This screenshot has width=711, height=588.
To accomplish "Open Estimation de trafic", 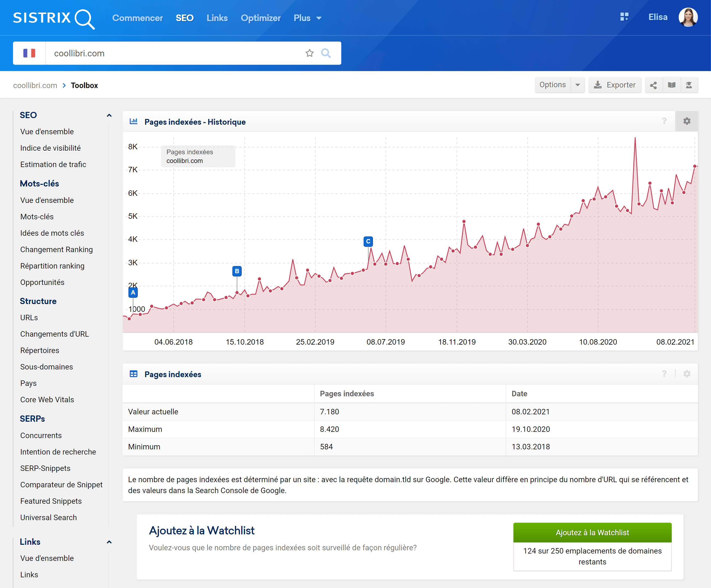I will pyautogui.click(x=53, y=165).
